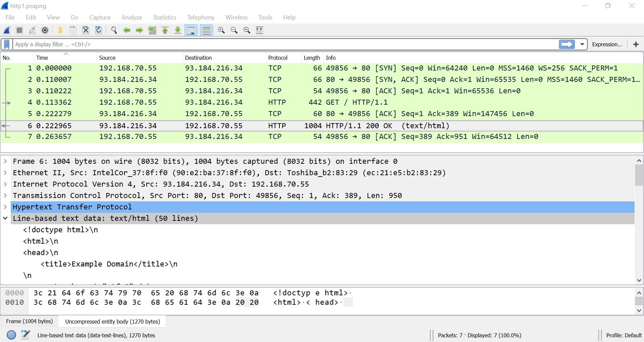Expand the Hypertext Transfer Protocol tree
Viewport: 644px width, 342px height.
[x=5, y=207]
